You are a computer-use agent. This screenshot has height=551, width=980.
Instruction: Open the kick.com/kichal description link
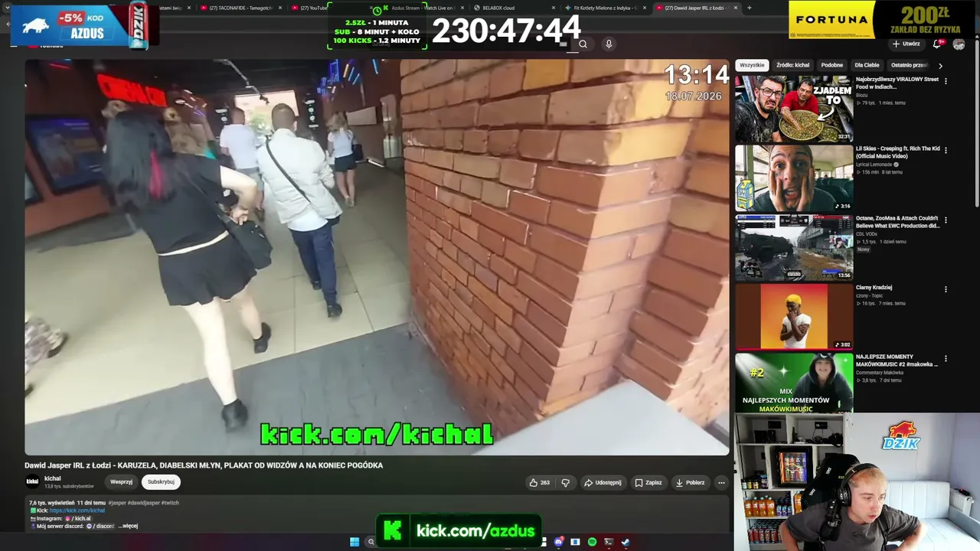77,510
